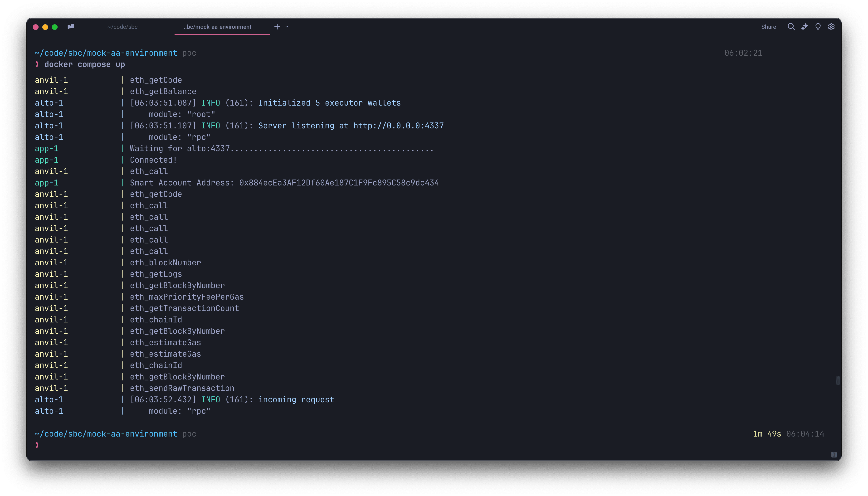
Task: Click the [06:03:51.087] log timestamp
Action: tap(163, 103)
